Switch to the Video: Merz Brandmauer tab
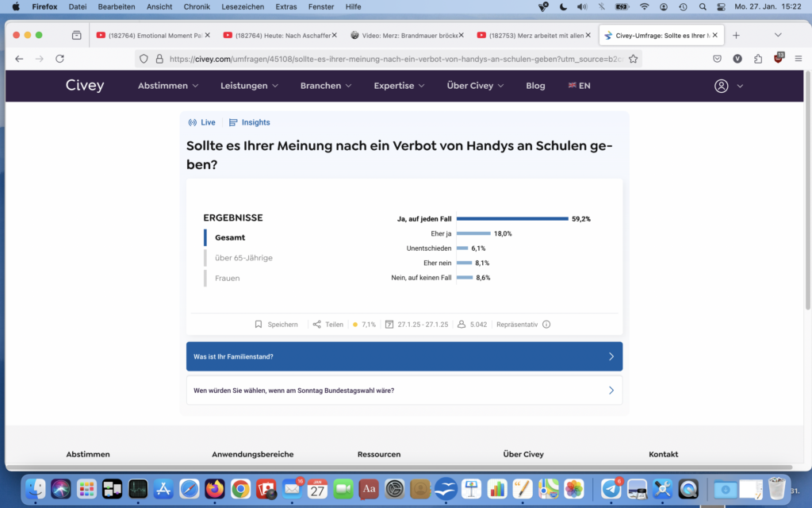The width and height of the screenshot is (812, 508). pyautogui.click(x=404, y=35)
